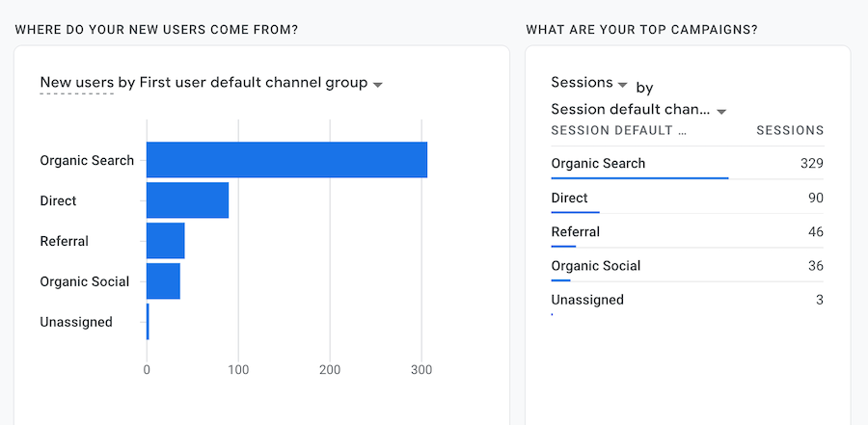The image size is (868, 425).
Task: Click the SESSION DEFAULT column header
Action: pos(618,130)
